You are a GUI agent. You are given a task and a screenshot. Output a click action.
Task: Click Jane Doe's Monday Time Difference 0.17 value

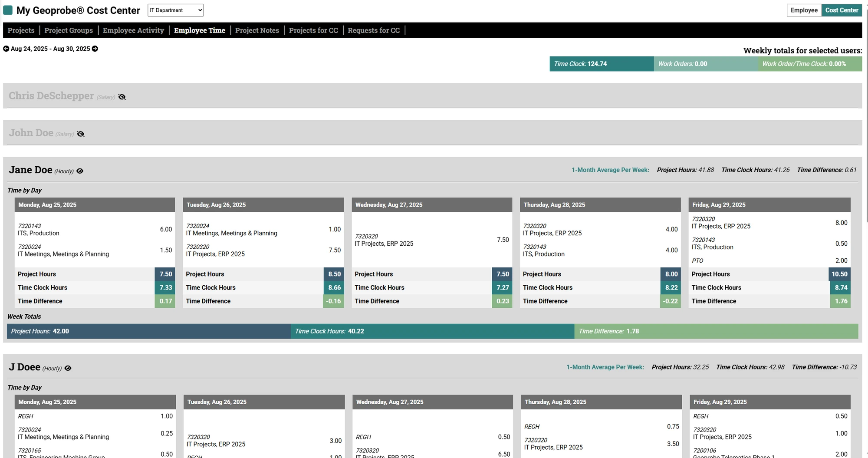tap(165, 301)
